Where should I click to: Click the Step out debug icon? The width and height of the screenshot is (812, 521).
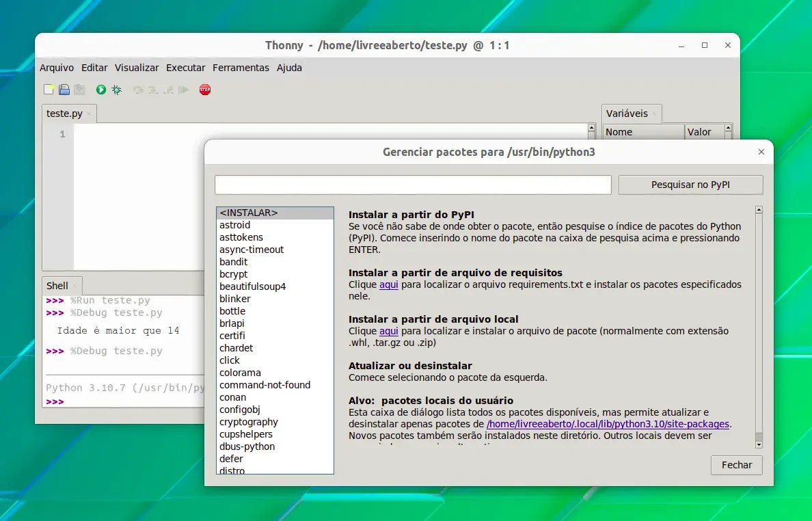pyautogui.click(x=168, y=90)
